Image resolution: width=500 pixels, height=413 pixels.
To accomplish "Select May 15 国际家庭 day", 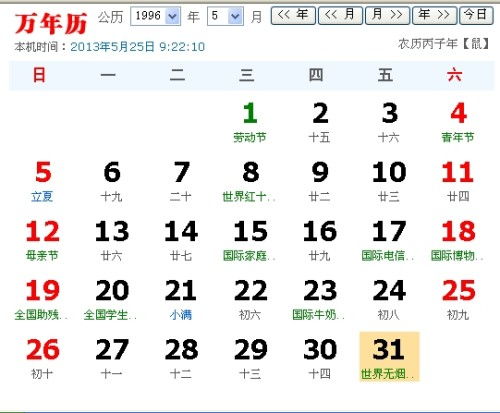I will [x=250, y=241].
